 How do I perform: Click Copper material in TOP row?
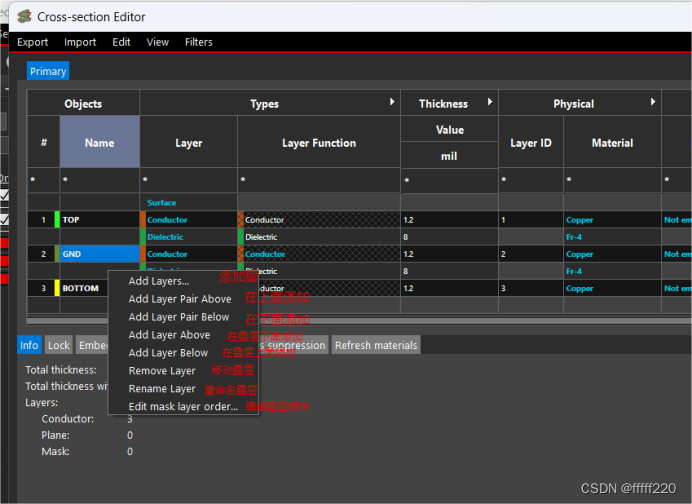tap(613, 219)
